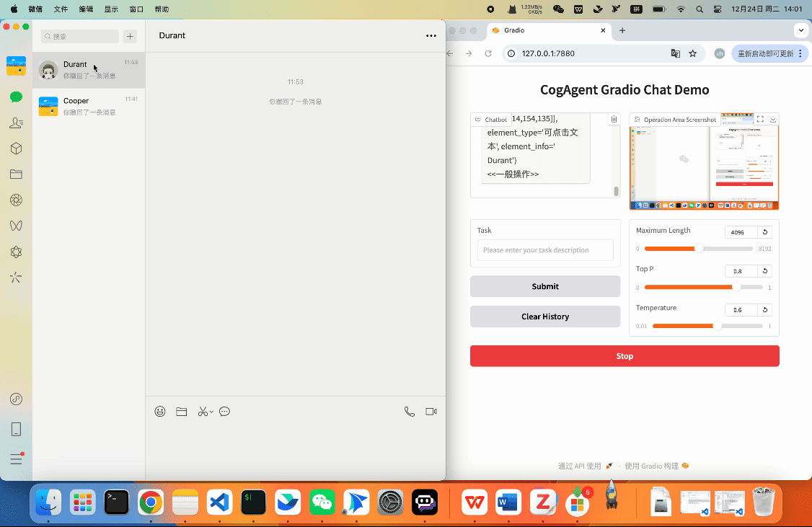Click the WeChat search field
Viewport: 812px width, 527px height.
(x=80, y=36)
